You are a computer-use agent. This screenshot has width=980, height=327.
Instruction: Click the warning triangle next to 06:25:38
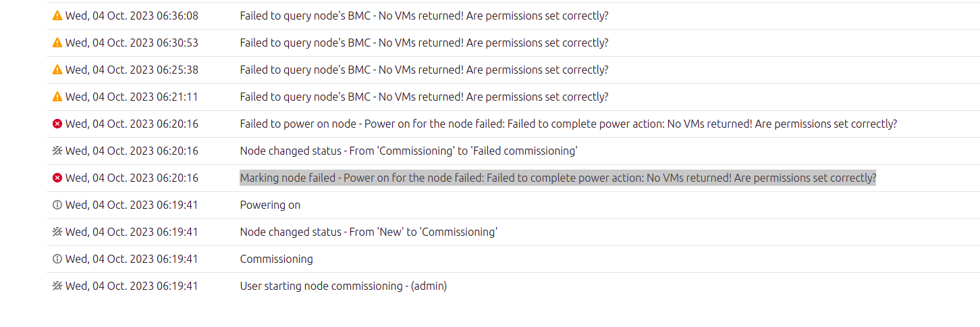click(x=57, y=70)
